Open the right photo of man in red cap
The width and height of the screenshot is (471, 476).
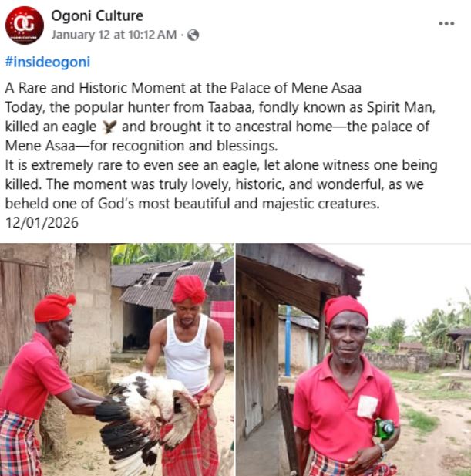(x=353, y=360)
